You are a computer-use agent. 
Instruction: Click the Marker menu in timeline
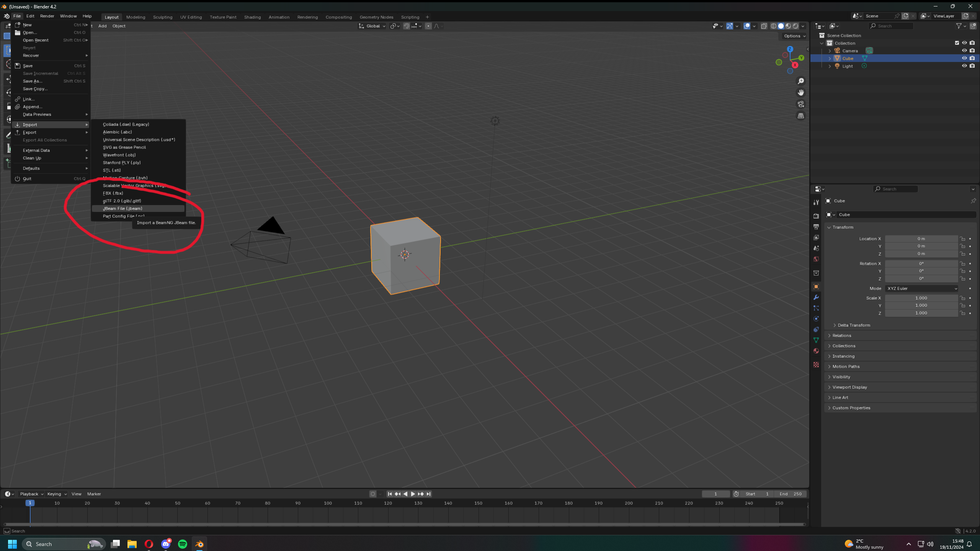pyautogui.click(x=94, y=494)
